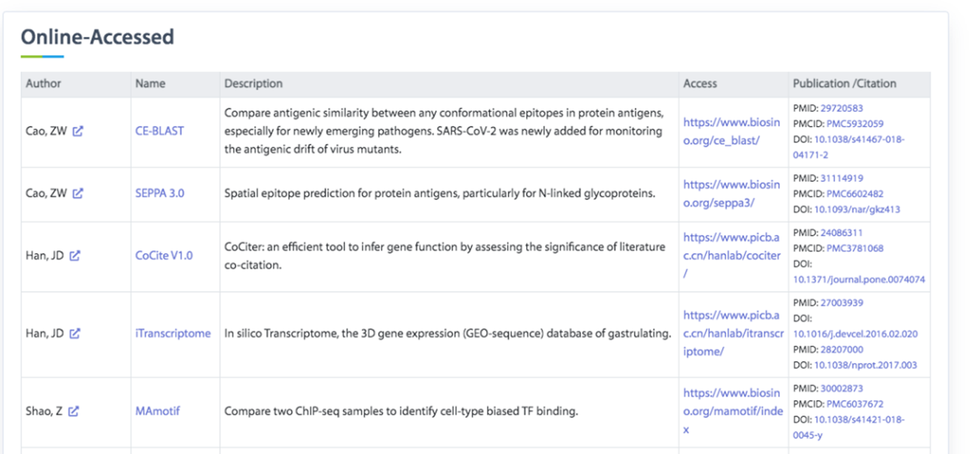
Task: Click the CoCite V1.0 name link
Action: [x=164, y=255]
